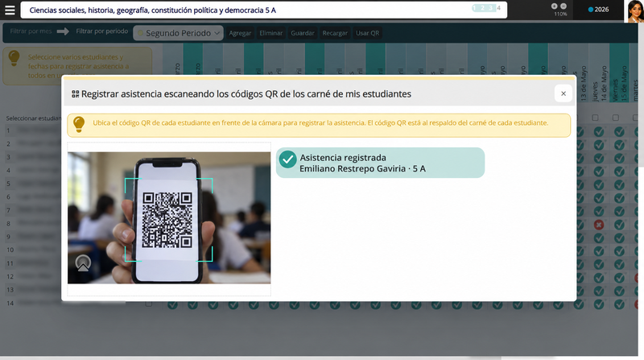Click the Guardar button
Viewport: 644px width, 360px height.
click(x=303, y=33)
